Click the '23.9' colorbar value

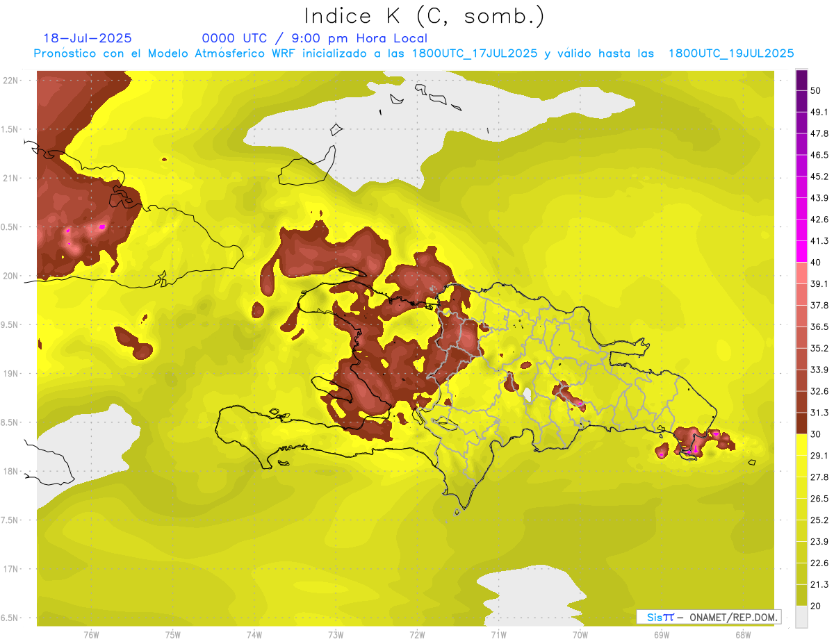pyautogui.click(x=819, y=542)
